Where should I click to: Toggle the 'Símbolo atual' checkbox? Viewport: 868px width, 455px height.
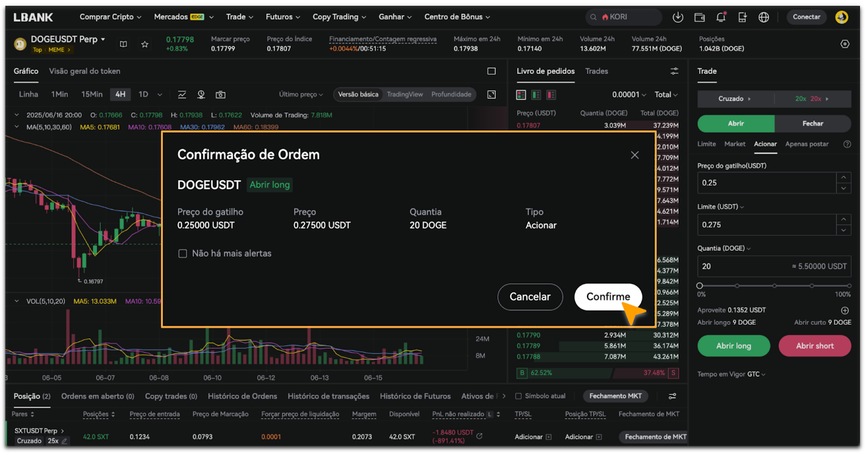coord(518,396)
